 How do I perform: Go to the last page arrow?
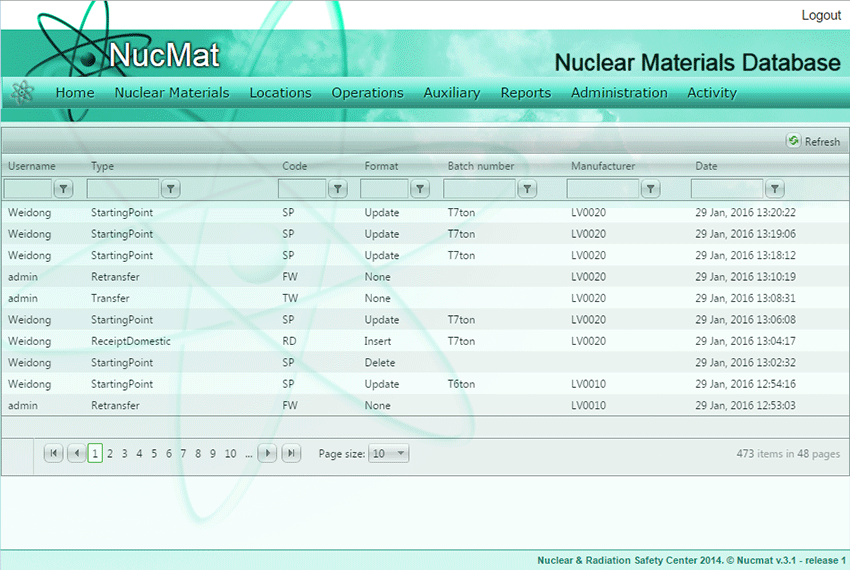click(x=291, y=453)
